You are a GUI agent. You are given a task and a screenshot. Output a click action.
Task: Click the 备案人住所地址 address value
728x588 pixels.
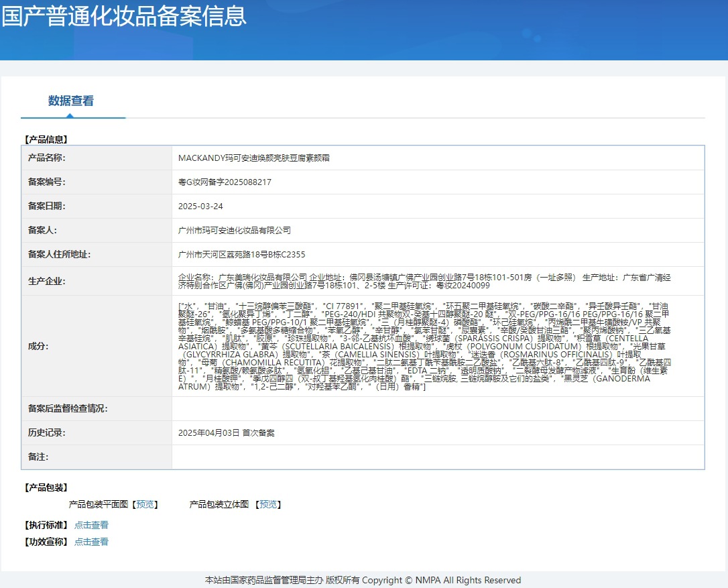241,255
